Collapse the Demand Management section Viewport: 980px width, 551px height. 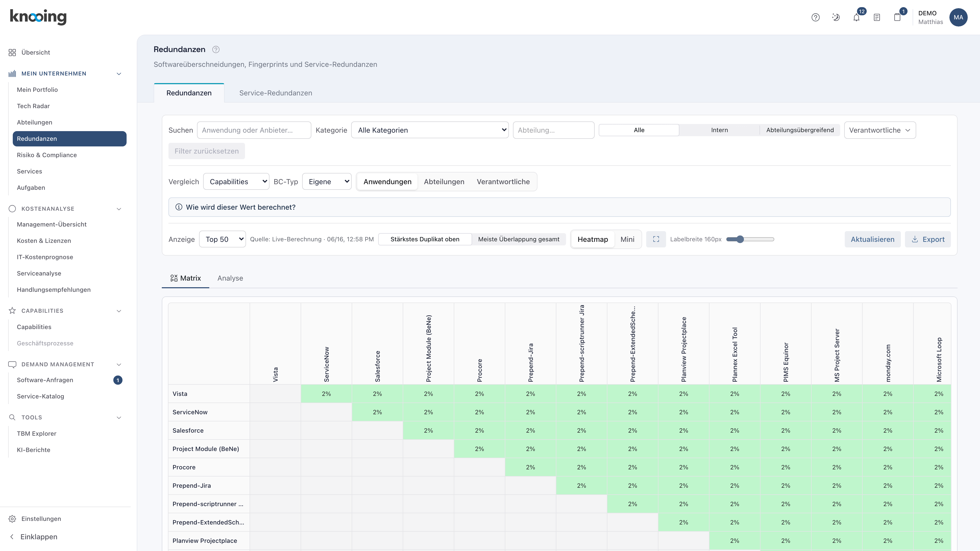[119, 364]
